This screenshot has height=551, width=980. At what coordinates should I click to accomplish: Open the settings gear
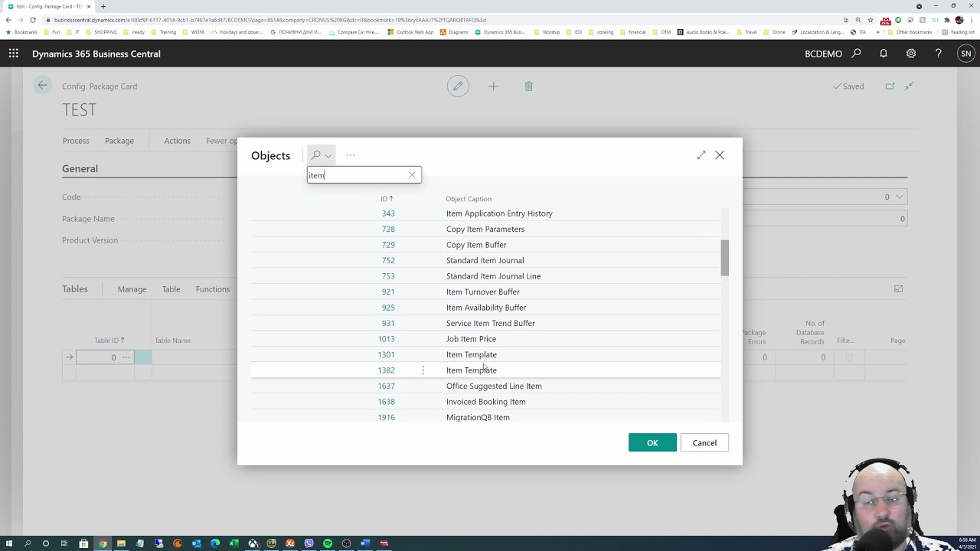911,54
